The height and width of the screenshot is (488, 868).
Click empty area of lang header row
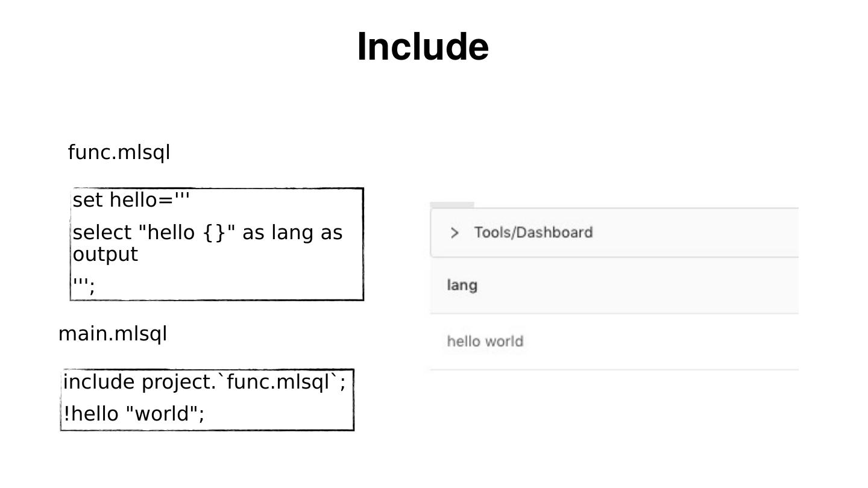(x=633, y=286)
